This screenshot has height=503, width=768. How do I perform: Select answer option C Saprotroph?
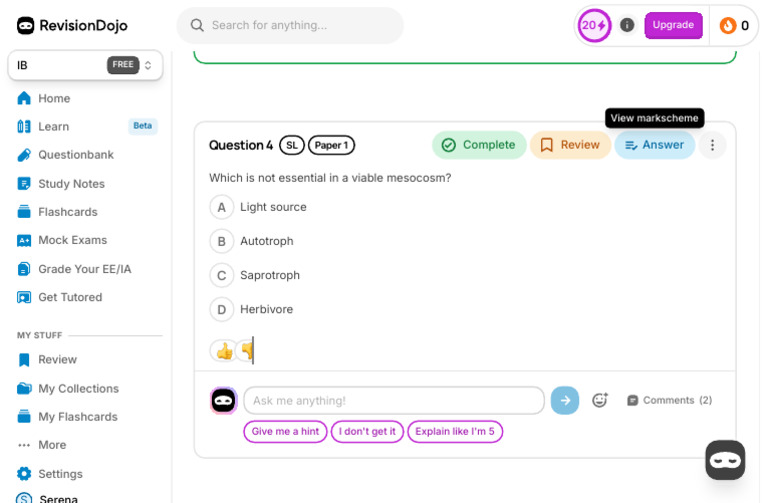pyautogui.click(x=222, y=275)
